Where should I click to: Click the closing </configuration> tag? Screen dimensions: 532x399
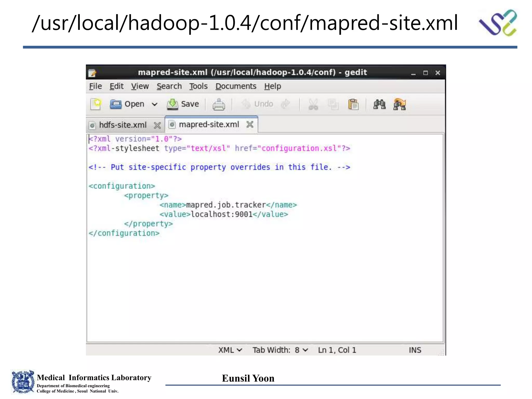tap(124, 233)
